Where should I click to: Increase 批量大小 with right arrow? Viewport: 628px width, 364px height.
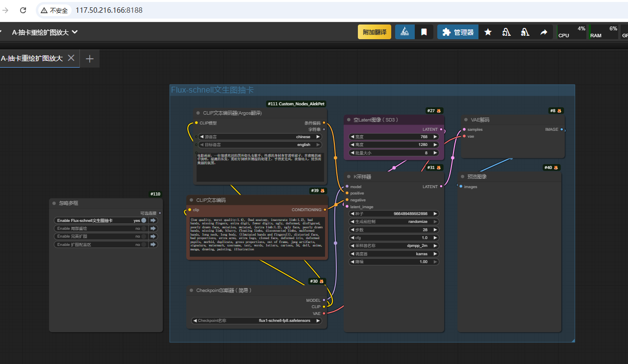pos(436,153)
